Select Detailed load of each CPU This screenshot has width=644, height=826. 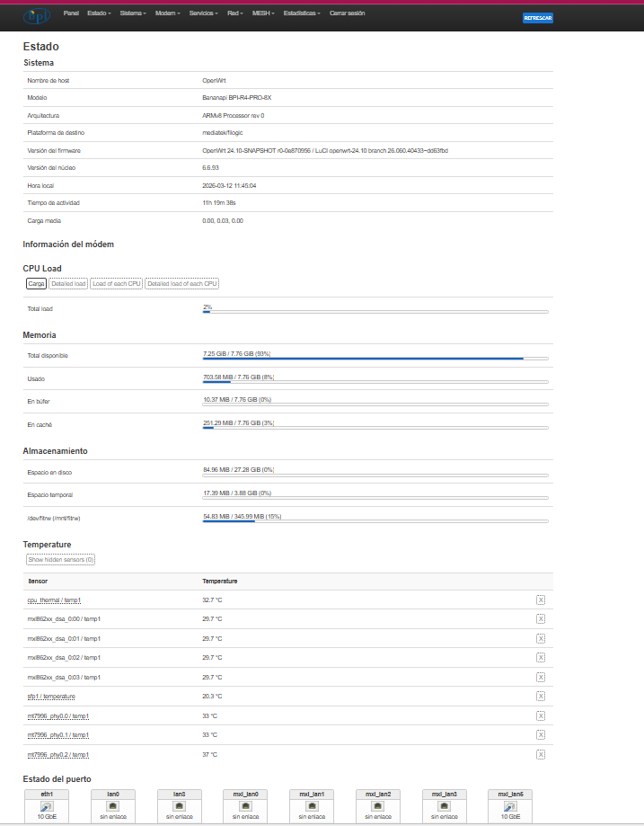click(x=182, y=284)
